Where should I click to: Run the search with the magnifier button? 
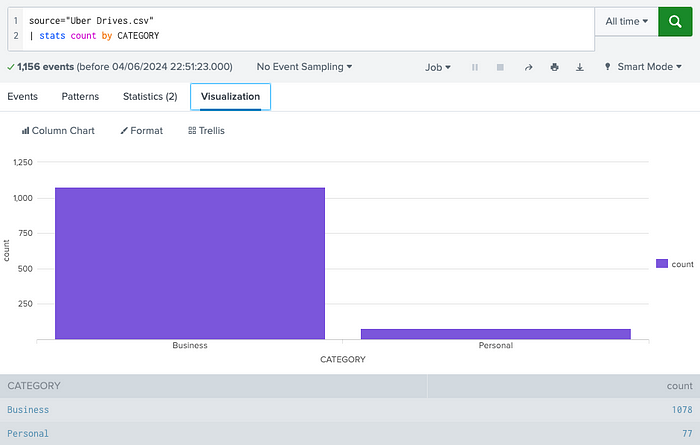(675, 21)
